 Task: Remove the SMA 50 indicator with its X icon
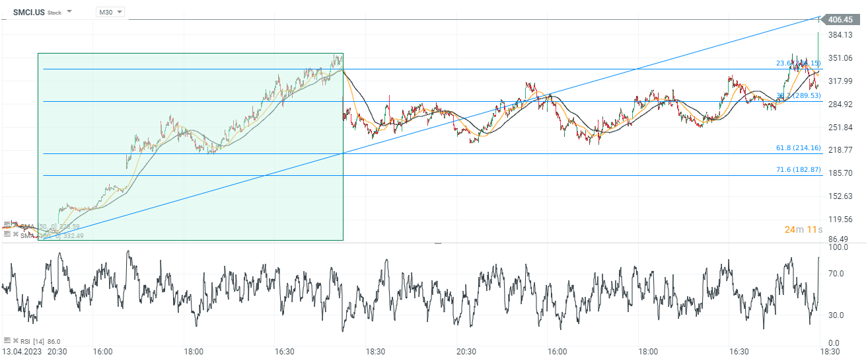click(x=16, y=224)
